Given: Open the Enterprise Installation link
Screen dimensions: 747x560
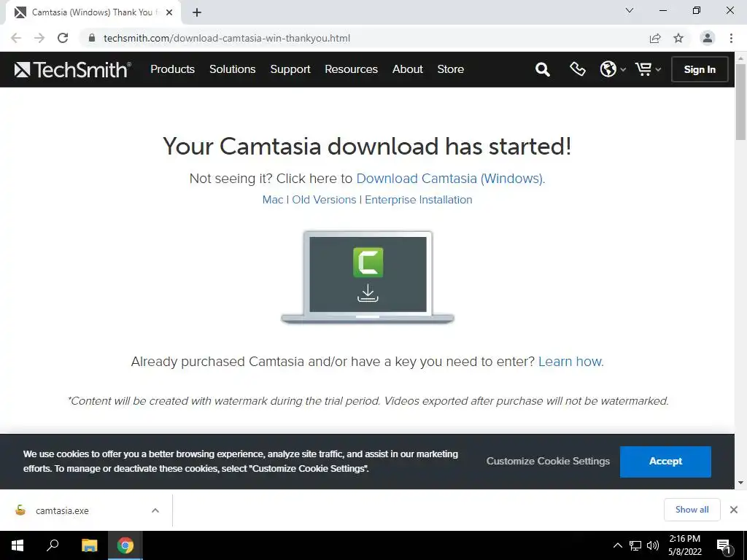Looking at the screenshot, I should [418, 200].
